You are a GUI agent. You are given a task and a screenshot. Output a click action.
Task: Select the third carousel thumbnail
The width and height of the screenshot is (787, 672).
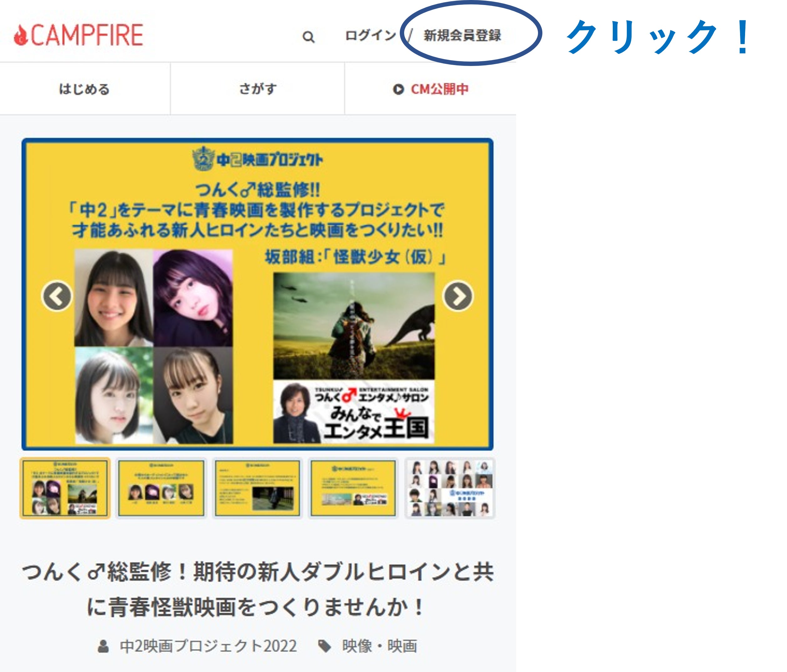coord(257,488)
